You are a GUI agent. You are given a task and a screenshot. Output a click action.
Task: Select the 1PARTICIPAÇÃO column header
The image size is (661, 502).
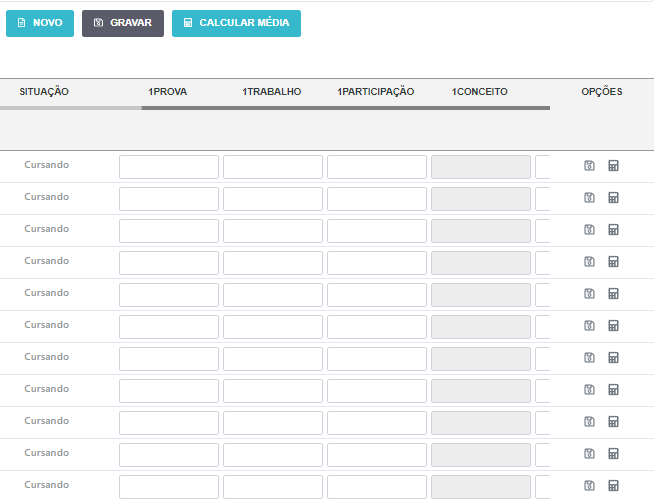pyautogui.click(x=376, y=92)
